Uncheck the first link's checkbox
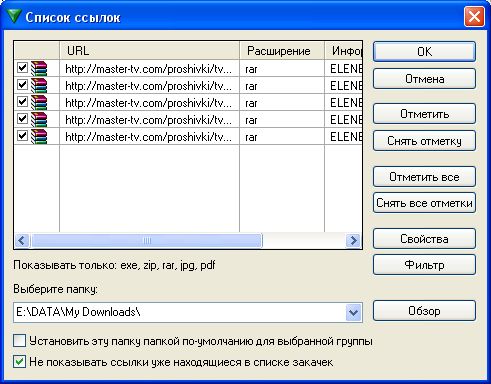This screenshot has width=491, height=384. [22, 68]
